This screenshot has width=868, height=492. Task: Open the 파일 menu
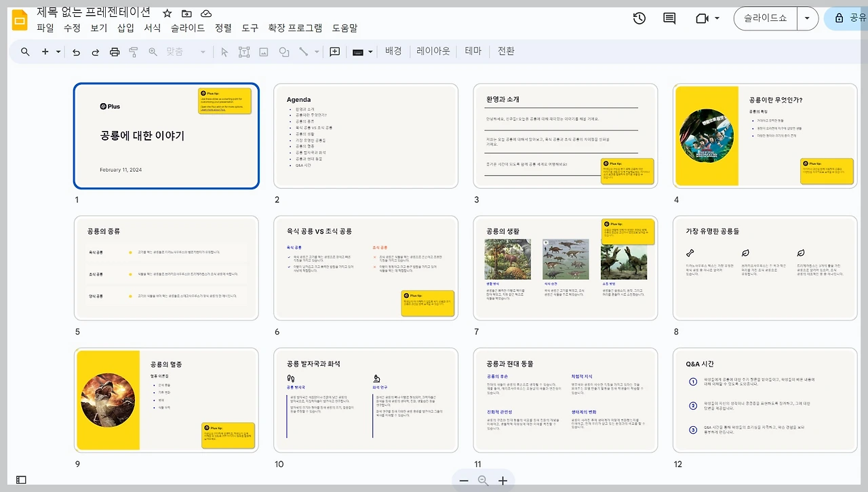(45, 28)
